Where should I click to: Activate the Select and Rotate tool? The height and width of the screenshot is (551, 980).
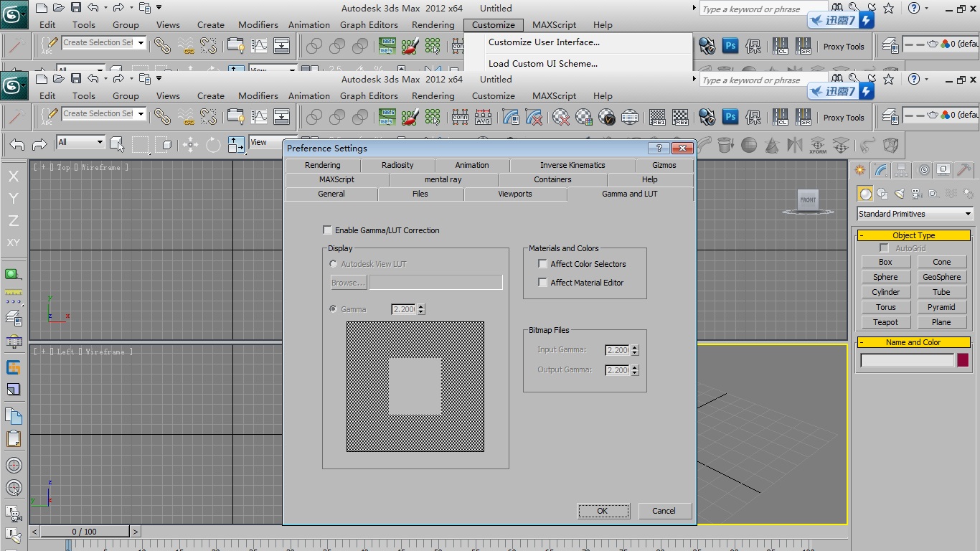213,145
